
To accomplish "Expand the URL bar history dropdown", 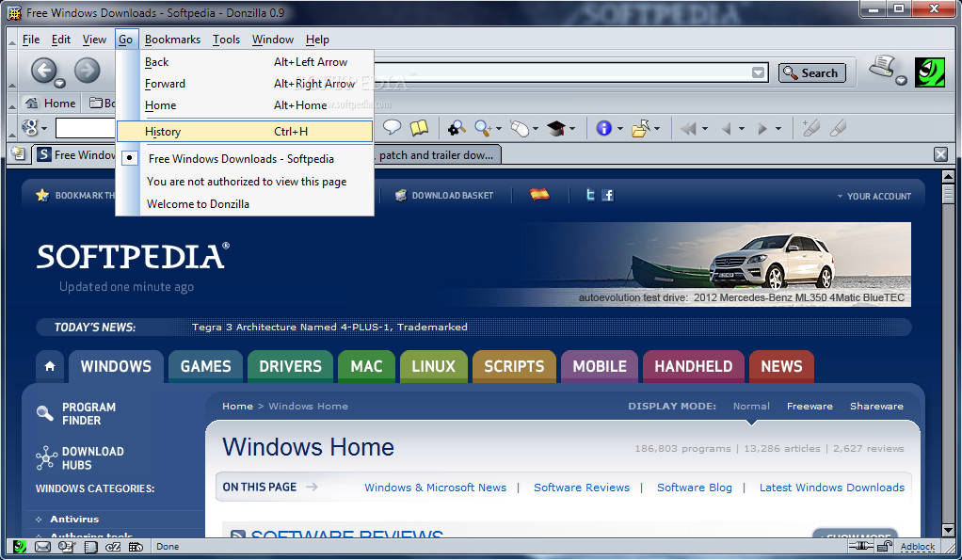I will pyautogui.click(x=759, y=72).
